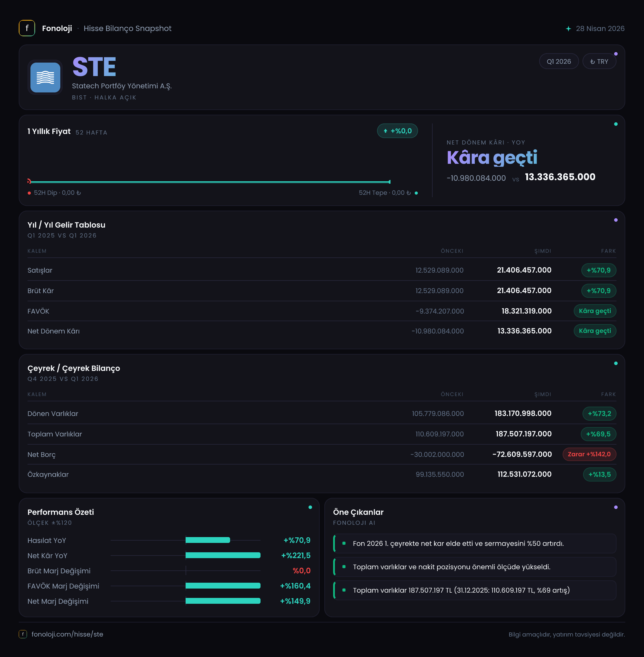
Task: Click the Toplam Varlıklar previous value 110.609.197.000
Action: click(x=439, y=434)
